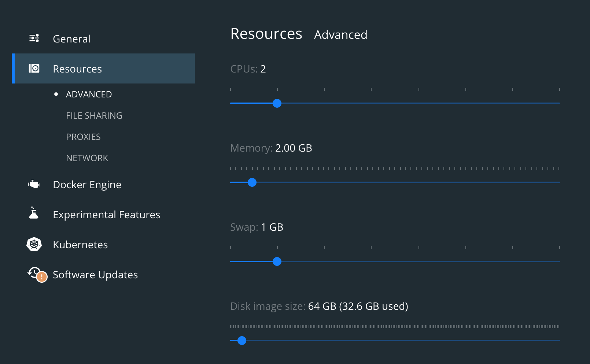Select the Resources panel disk icon
Image resolution: width=590 pixels, height=364 pixels.
(34, 68)
